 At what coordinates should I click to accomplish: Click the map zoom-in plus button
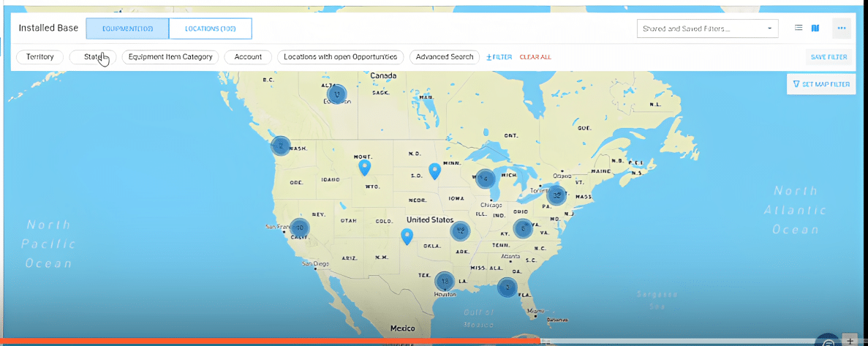coord(850,341)
